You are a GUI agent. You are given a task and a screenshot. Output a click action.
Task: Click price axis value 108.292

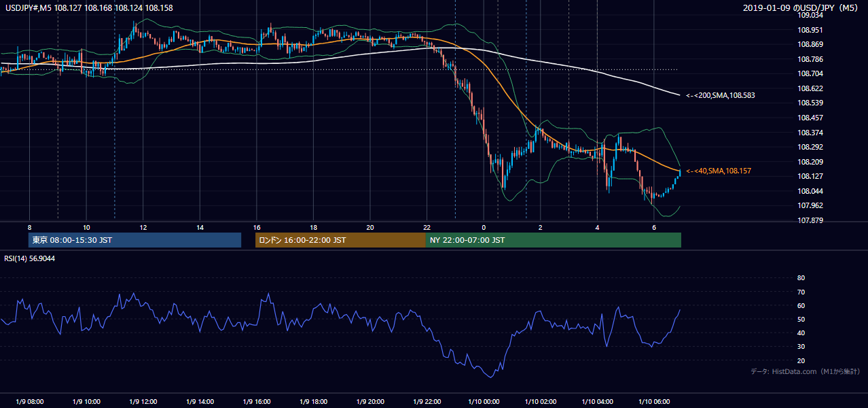pyautogui.click(x=810, y=147)
